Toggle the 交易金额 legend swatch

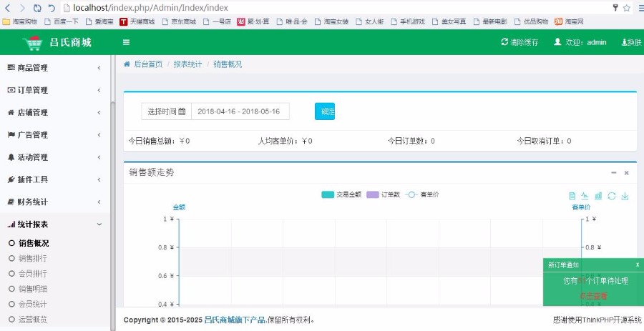327,195
